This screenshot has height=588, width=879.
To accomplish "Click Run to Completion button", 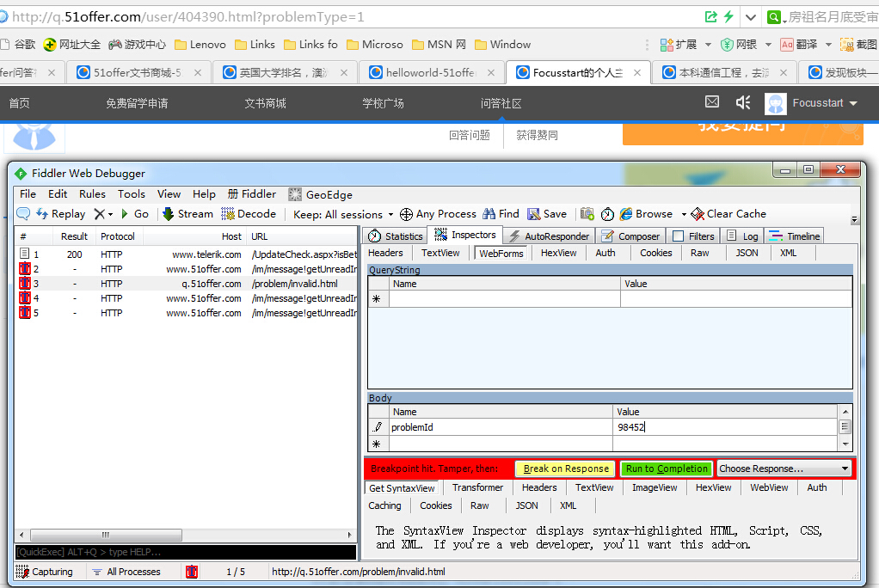I will 666,469.
